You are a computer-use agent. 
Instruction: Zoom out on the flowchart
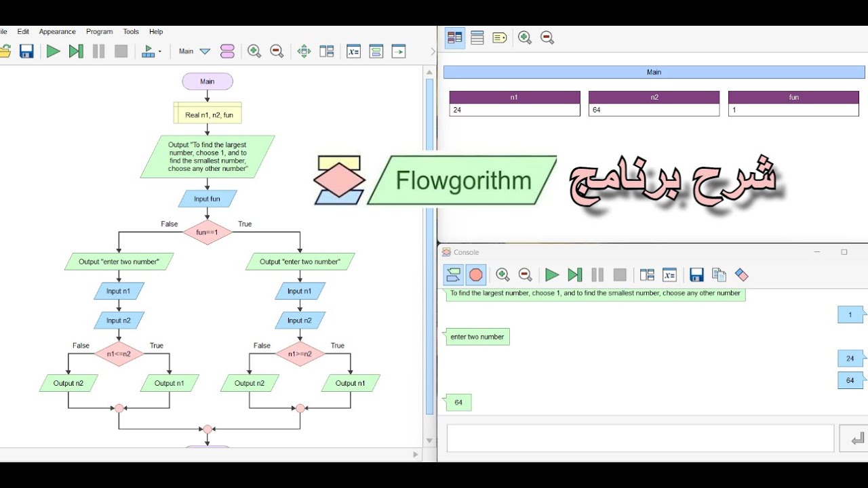(277, 51)
